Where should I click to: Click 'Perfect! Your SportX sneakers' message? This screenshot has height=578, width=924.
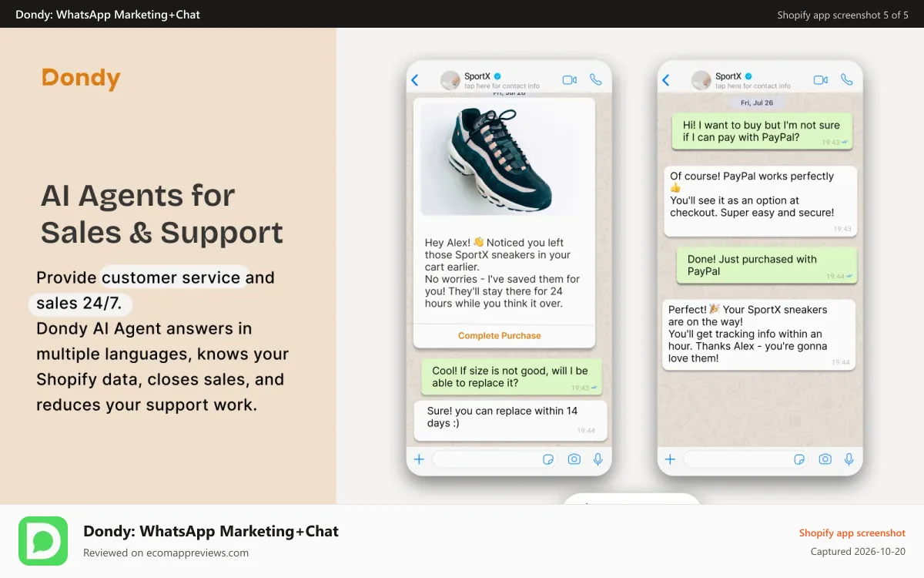point(759,334)
